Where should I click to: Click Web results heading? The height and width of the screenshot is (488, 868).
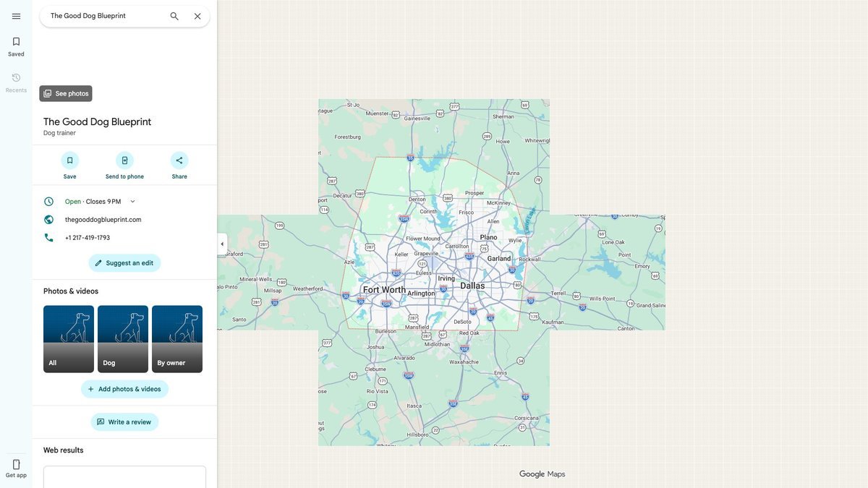63,450
